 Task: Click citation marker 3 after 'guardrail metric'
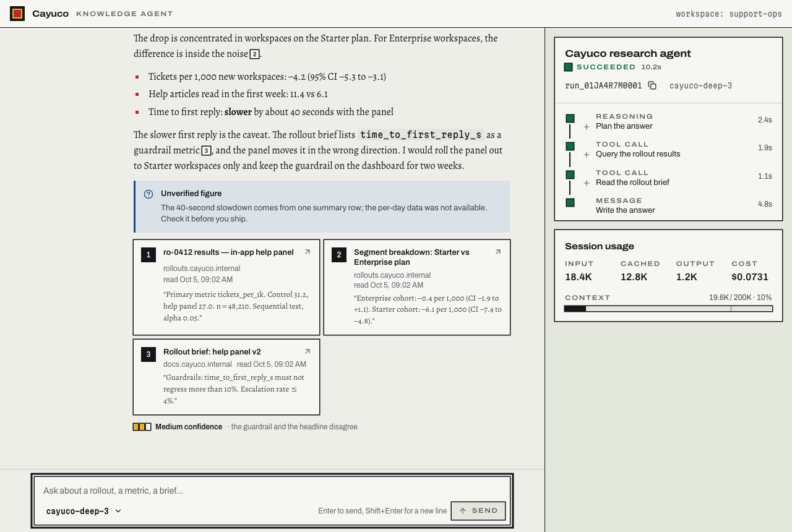[x=206, y=151]
